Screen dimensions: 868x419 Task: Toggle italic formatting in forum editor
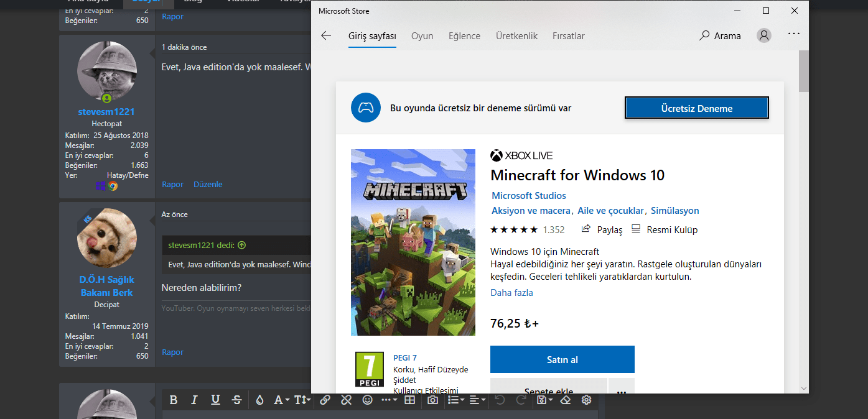pyautogui.click(x=194, y=400)
